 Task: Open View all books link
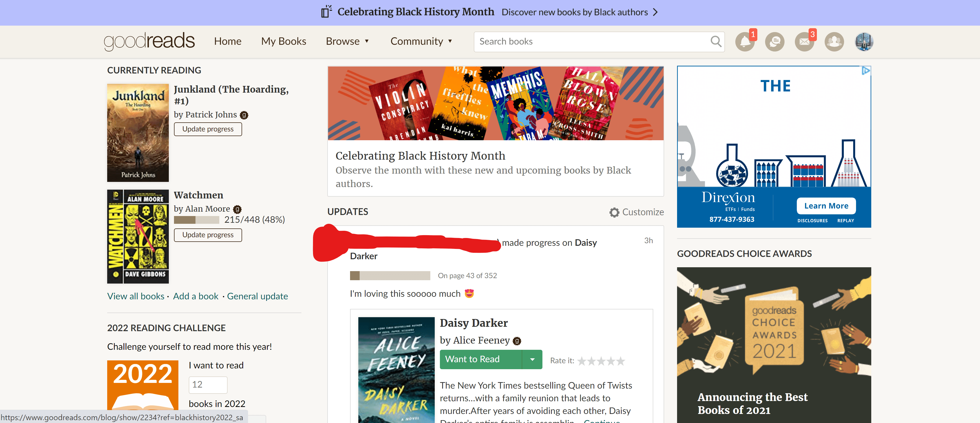click(x=135, y=296)
